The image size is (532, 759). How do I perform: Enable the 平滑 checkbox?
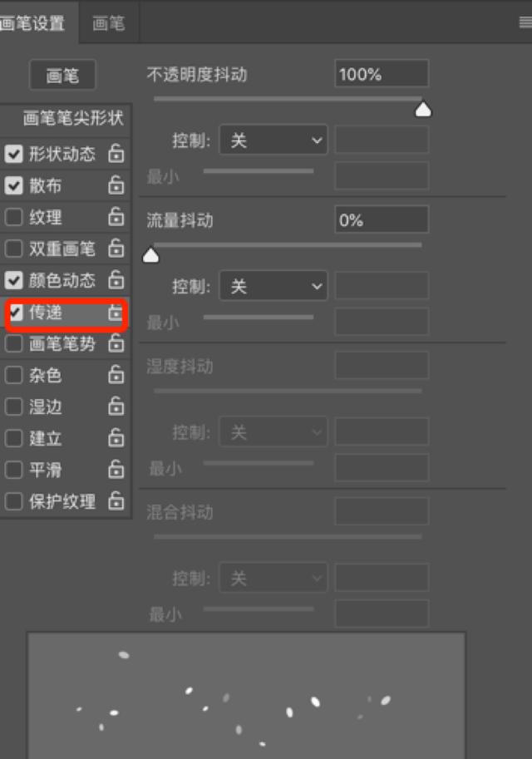click(x=13, y=470)
